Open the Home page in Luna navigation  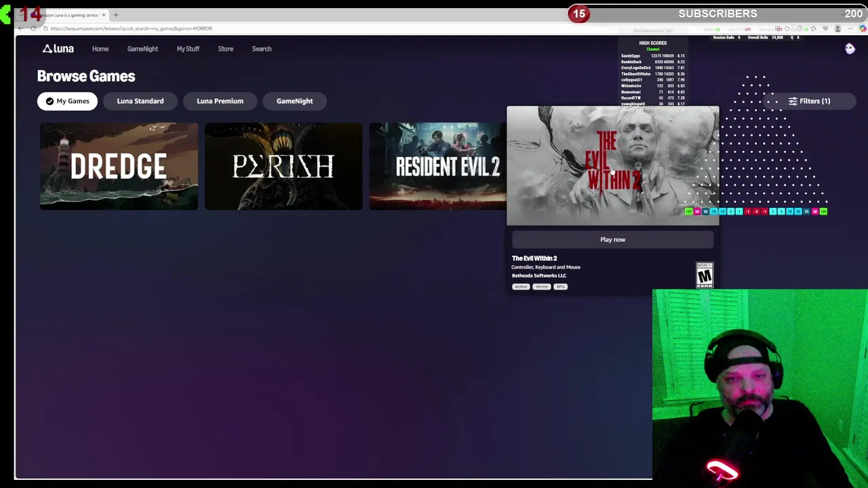point(100,49)
